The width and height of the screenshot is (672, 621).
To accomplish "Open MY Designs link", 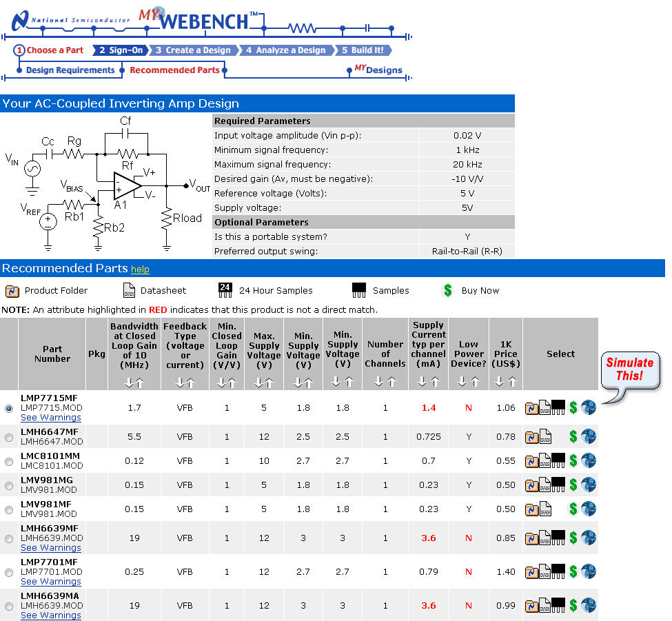I will point(378,70).
